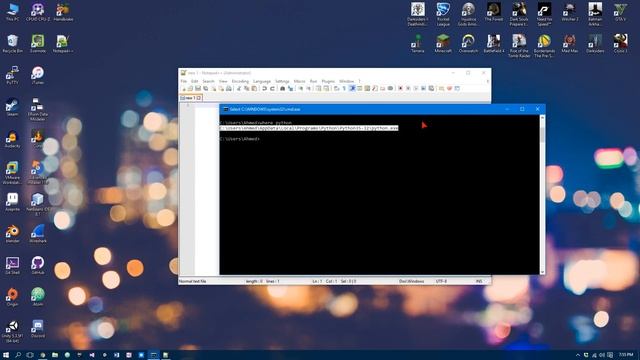The width and height of the screenshot is (640, 360).
Task: Click the Record macro red icon in Notepad++
Action: tap(400, 88)
